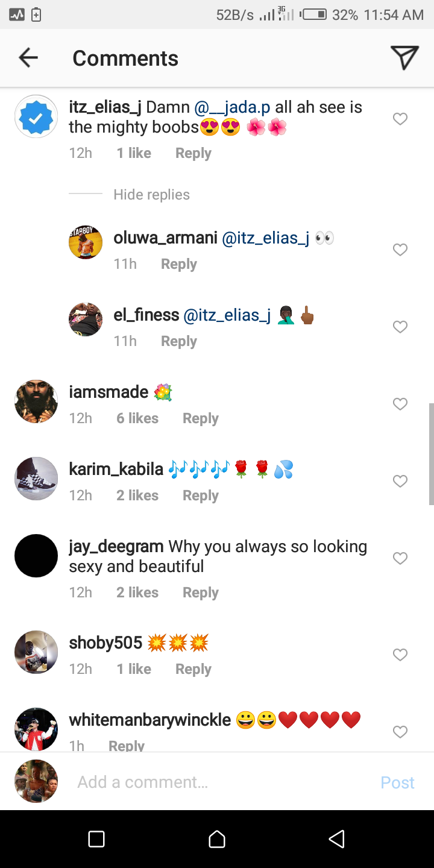Tap the back arrow in Comments header
434x868 pixels.
(x=28, y=58)
